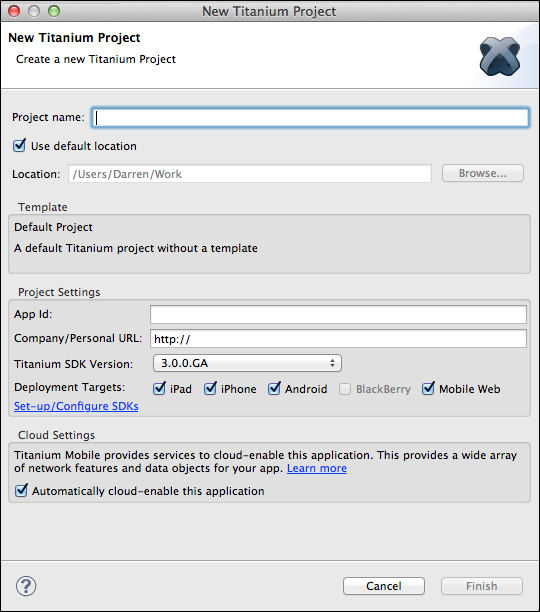Click the green zoom window button
Viewport: 540px width, 612px height.
click(x=54, y=11)
